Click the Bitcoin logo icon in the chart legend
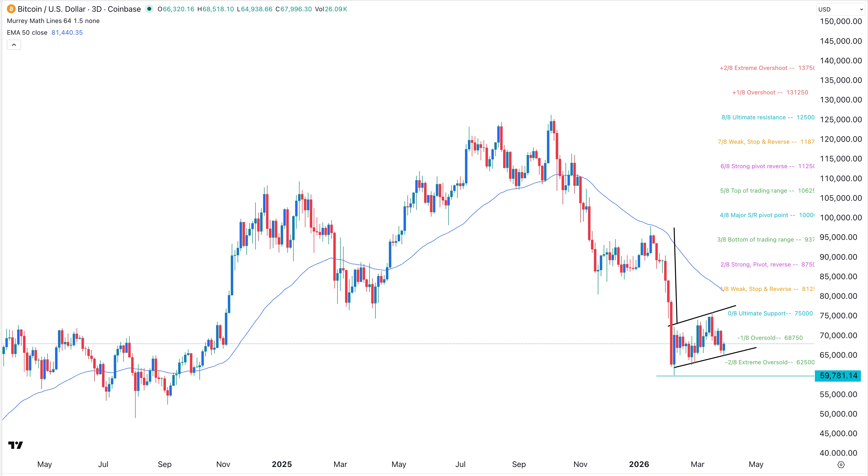 pyautogui.click(x=11, y=9)
